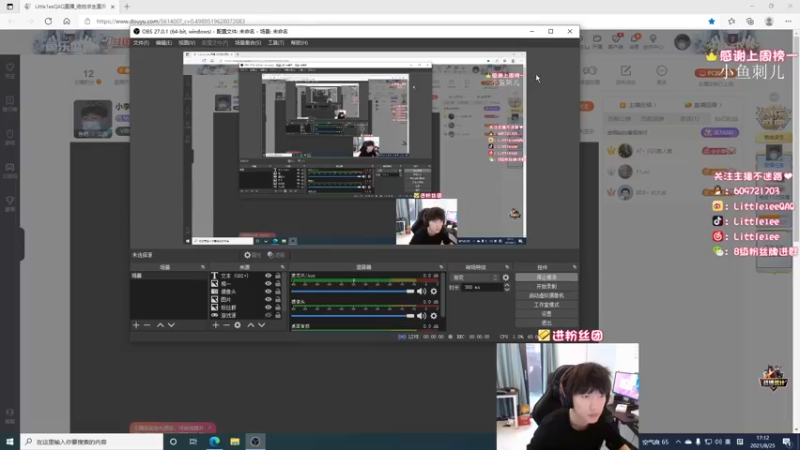
Task: Open source properties gear in the Sources toolbar
Action: pyautogui.click(x=238, y=325)
